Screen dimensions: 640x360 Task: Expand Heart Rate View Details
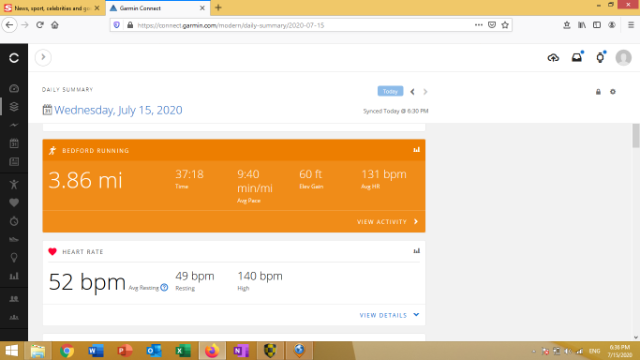coord(389,315)
